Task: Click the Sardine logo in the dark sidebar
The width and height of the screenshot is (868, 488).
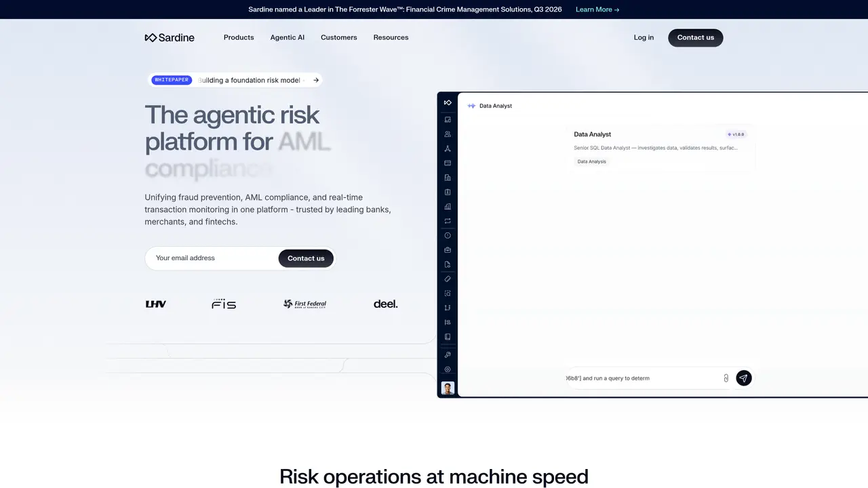Action: (x=448, y=102)
